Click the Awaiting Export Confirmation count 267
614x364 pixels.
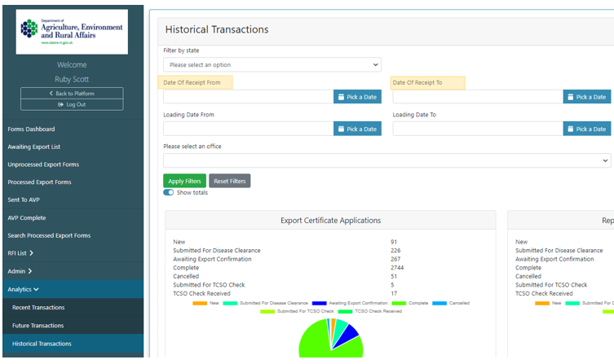click(395, 259)
